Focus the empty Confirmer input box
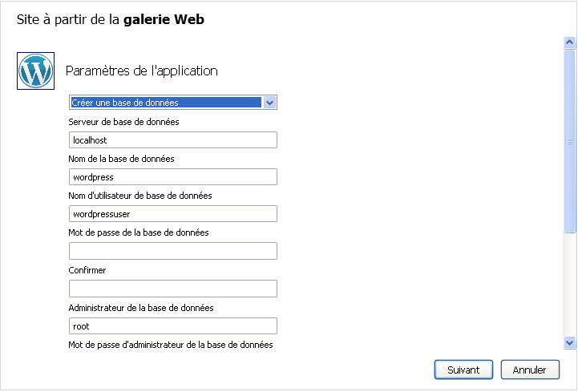 click(x=172, y=289)
